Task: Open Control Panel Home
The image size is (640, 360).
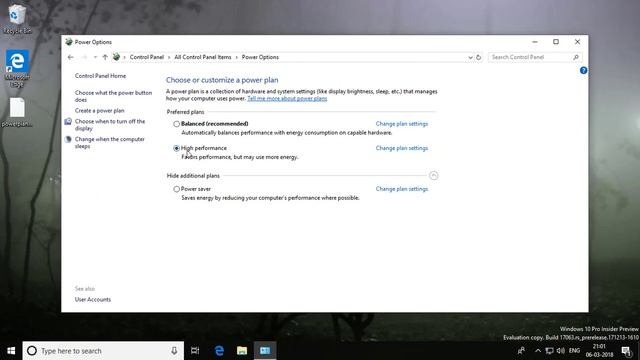Action: pos(100,76)
